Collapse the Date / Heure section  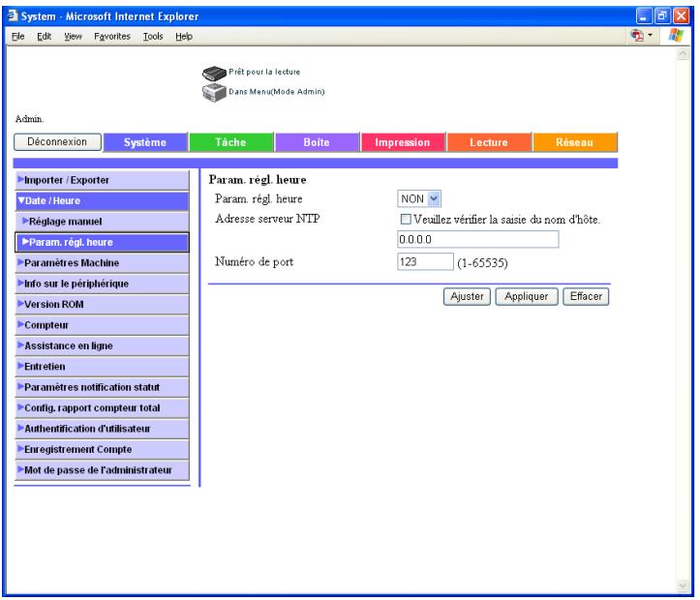(x=102, y=200)
